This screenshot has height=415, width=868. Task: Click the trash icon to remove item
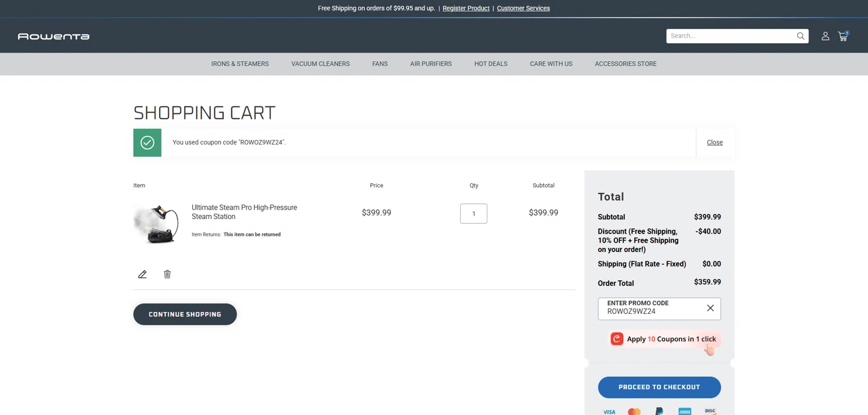[x=167, y=274]
